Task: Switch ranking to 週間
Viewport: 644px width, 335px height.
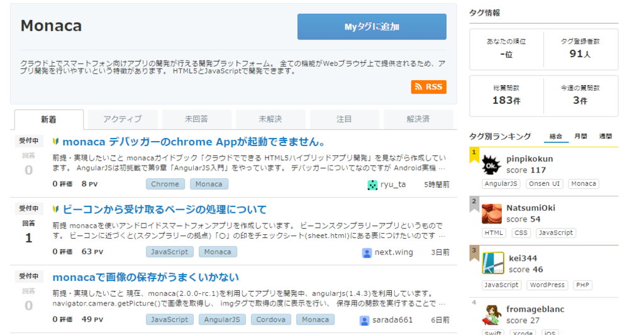Action: tap(606, 137)
